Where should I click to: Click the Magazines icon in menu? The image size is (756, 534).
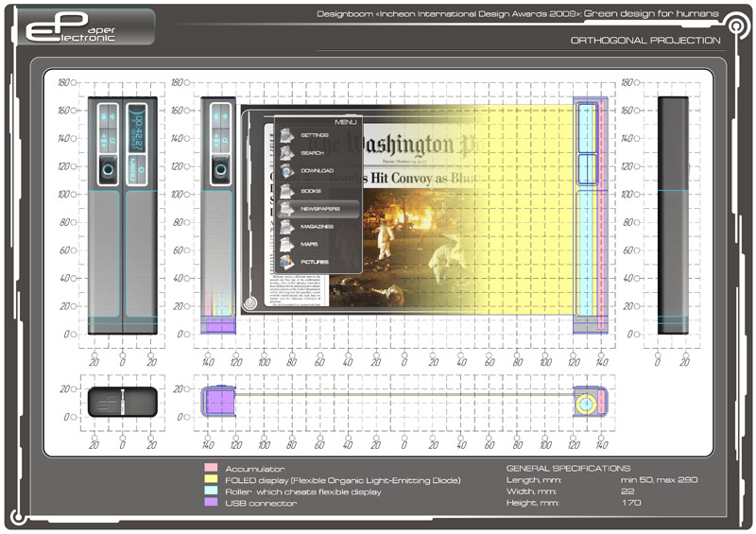[x=287, y=226]
